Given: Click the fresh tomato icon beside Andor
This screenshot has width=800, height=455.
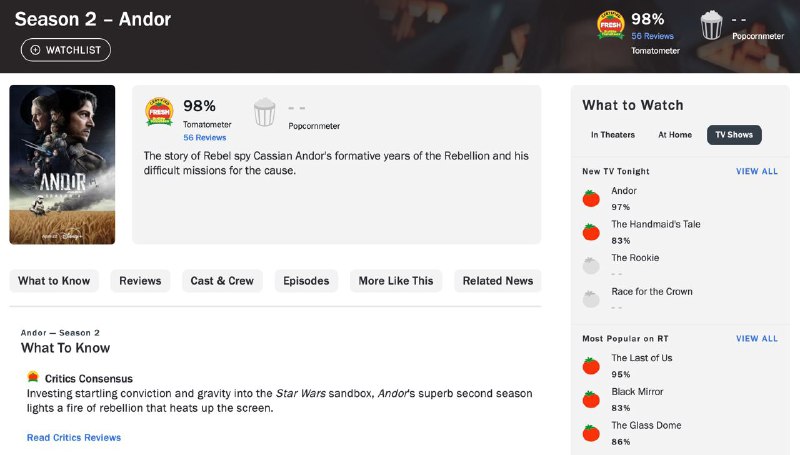Looking at the screenshot, I should [591, 198].
